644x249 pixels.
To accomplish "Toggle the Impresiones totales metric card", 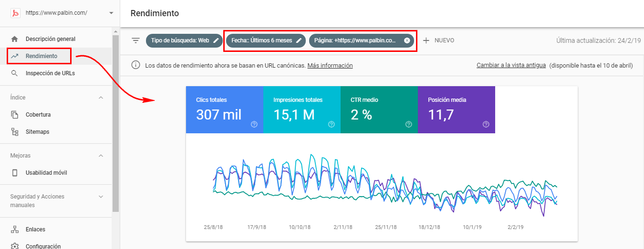I will tap(301, 110).
